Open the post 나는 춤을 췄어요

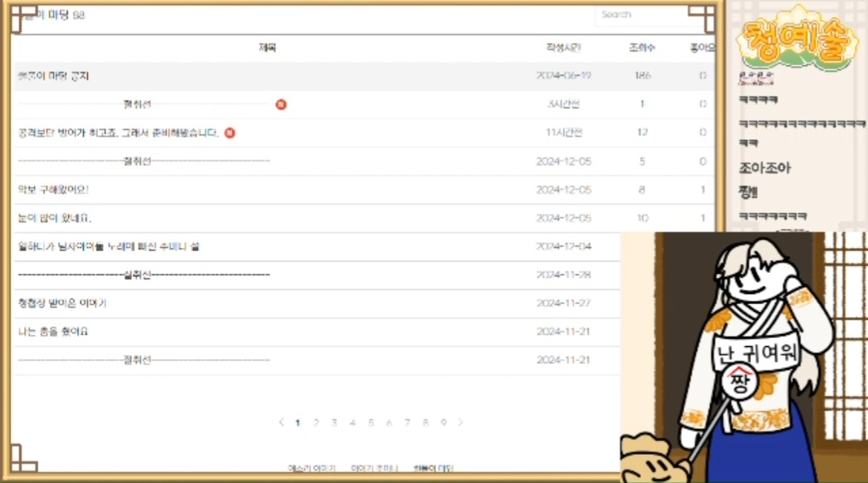pos(53,332)
